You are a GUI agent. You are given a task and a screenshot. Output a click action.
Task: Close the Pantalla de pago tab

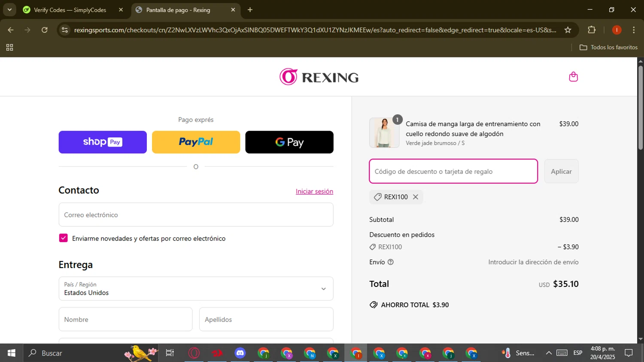click(x=233, y=10)
